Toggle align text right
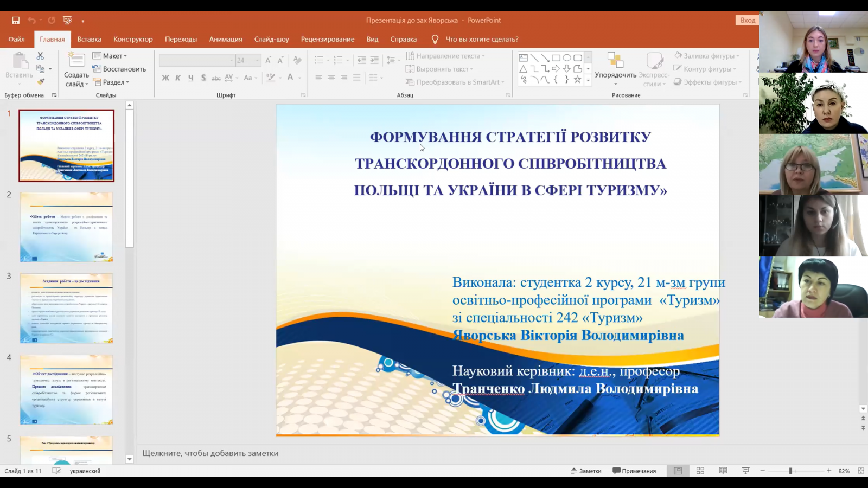The height and width of the screenshot is (488, 868). pyautogui.click(x=344, y=78)
